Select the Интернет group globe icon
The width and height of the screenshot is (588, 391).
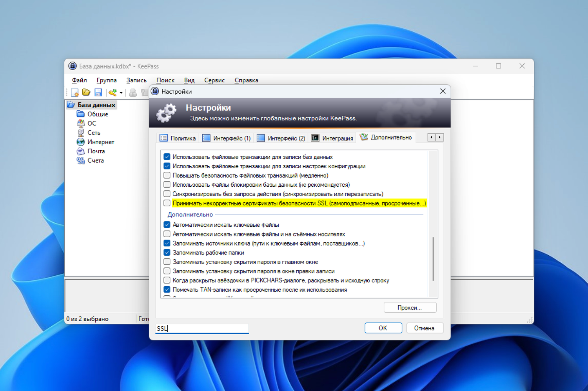pyautogui.click(x=81, y=142)
